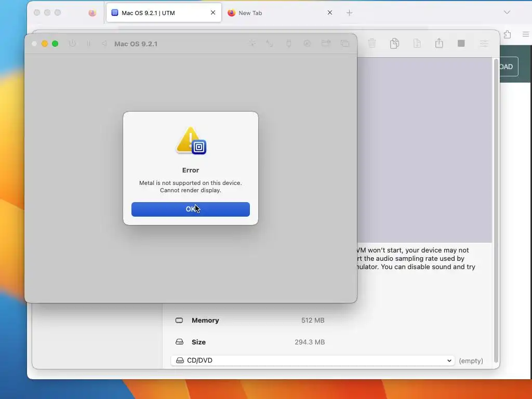
Task: Click the Memory chip icon in UTM details
Action: pyautogui.click(x=179, y=320)
